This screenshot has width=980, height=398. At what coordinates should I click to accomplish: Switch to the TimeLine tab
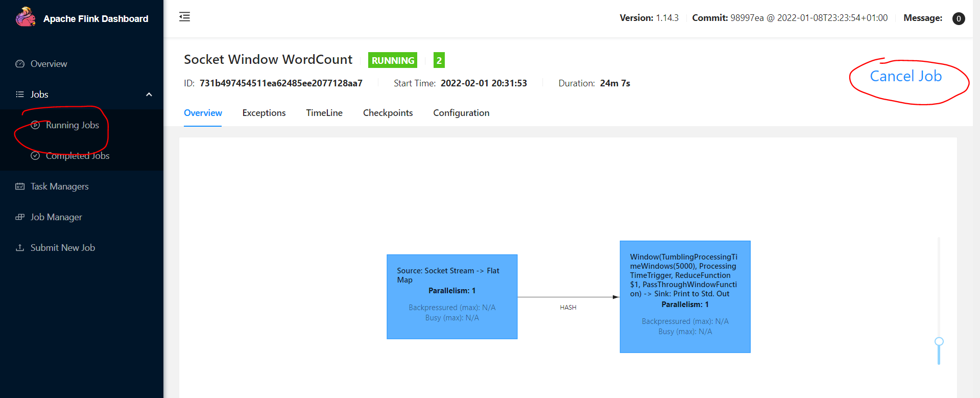pos(324,113)
